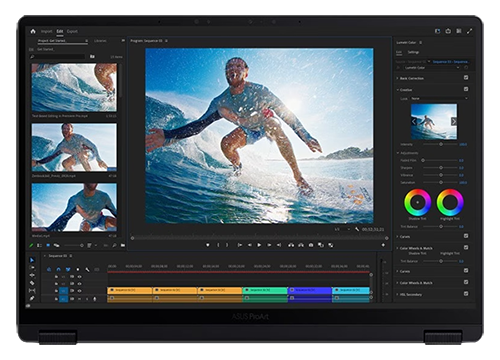Expand the Basic Correction section

point(398,78)
